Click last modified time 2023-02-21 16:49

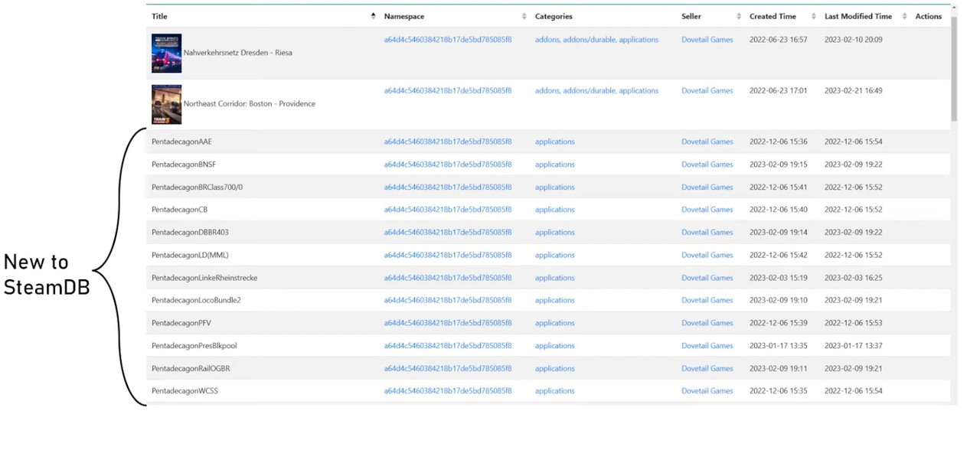853,90
